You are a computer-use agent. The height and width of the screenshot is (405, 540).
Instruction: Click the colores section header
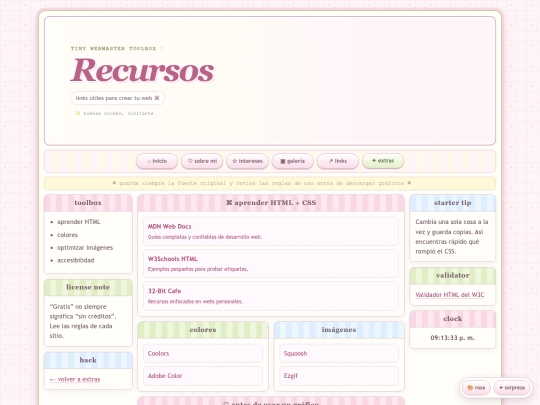click(203, 330)
